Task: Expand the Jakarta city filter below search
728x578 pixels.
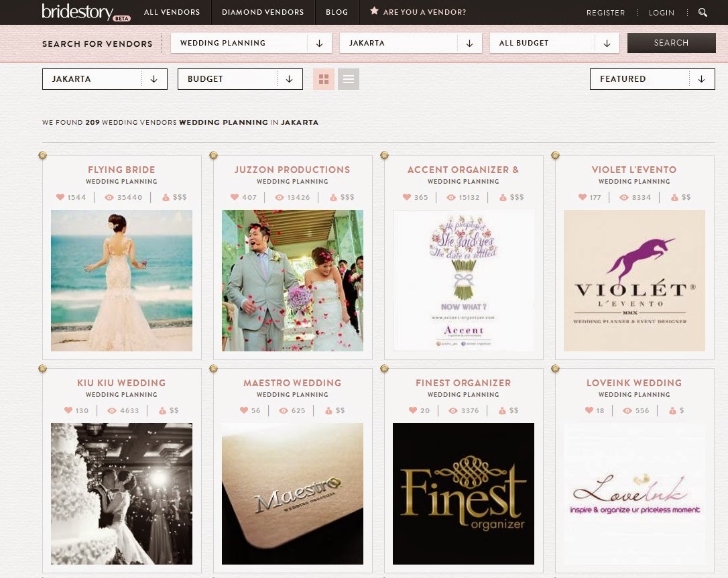Action: pos(105,79)
